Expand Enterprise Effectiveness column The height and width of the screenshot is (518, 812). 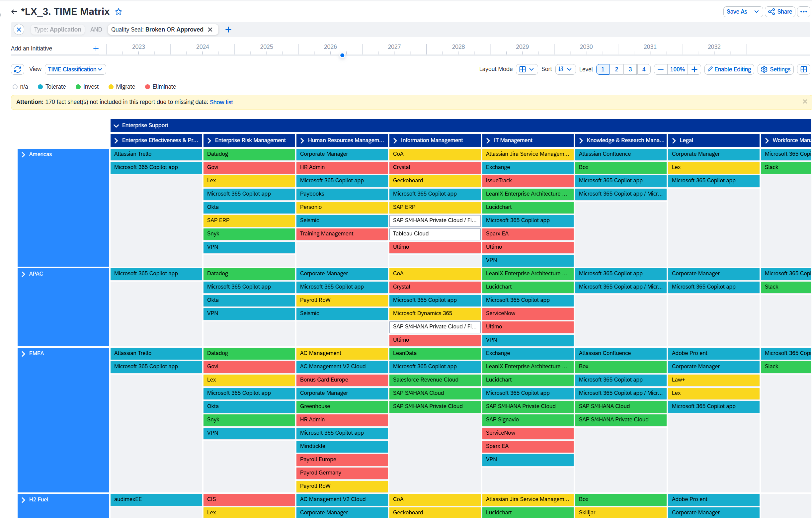(116, 141)
